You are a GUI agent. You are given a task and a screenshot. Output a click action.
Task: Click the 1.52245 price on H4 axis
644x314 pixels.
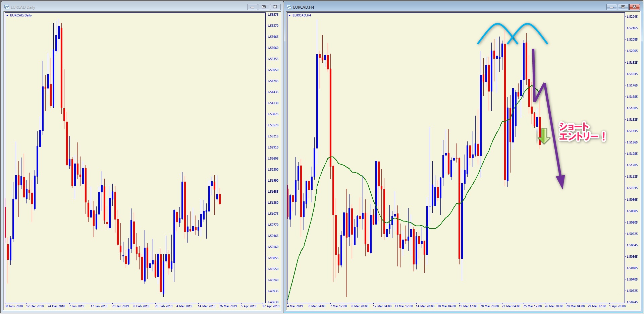[632, 17]
